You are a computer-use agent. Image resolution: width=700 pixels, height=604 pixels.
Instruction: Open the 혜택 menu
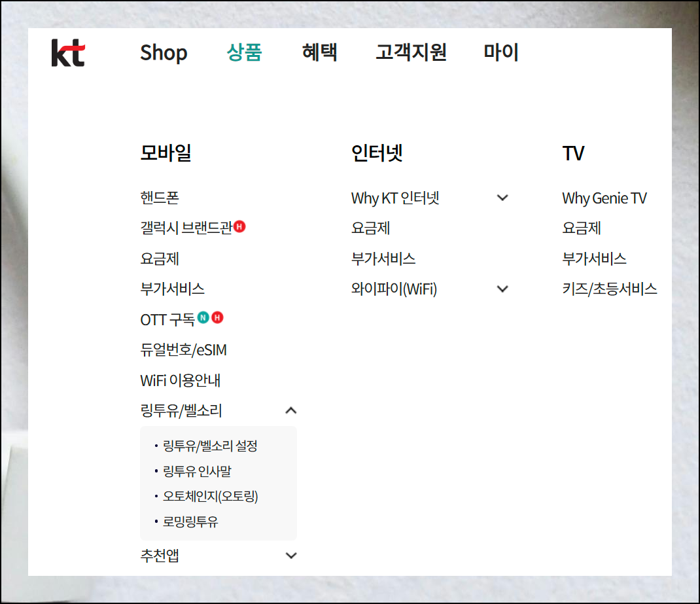point(320,52)
